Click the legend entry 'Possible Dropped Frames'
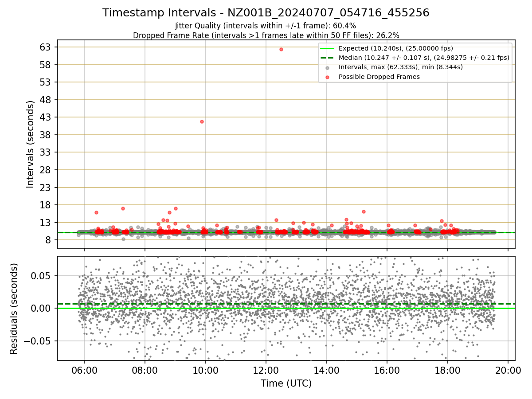Screen dimensions: 532x399 (379, 77)
